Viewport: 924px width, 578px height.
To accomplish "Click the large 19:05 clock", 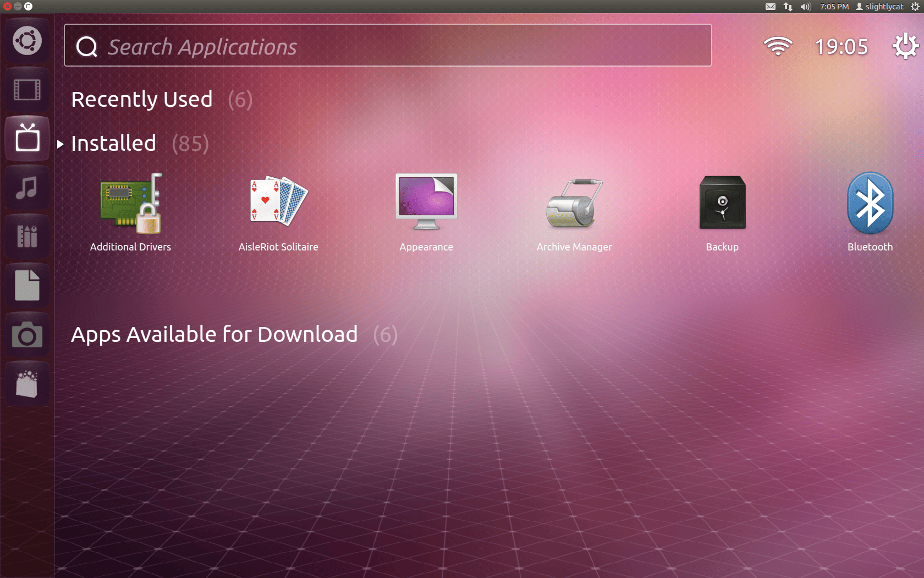I will point(842,47).
